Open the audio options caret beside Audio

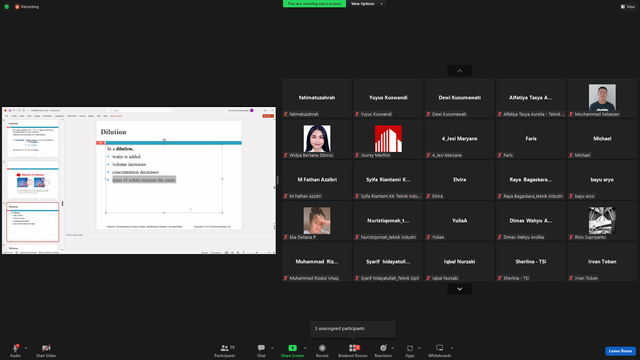pyautogui.click(x=26, y=348)
